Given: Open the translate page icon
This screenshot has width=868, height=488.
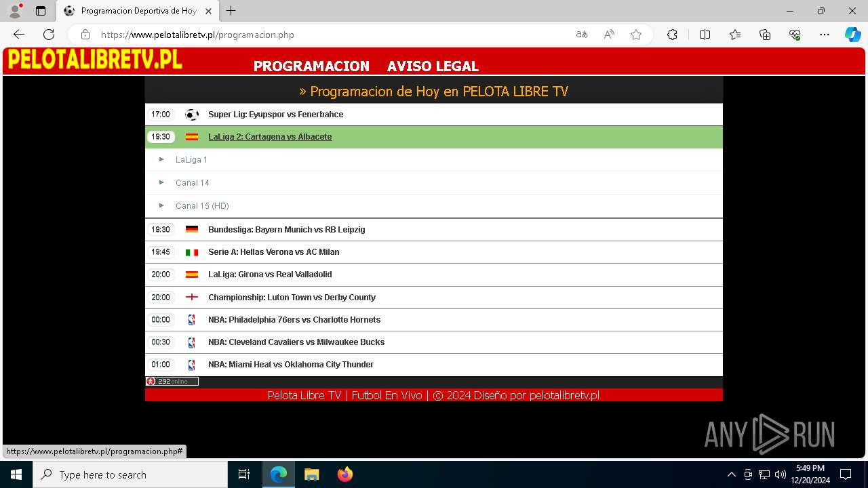Looking at the screenshot, I should coord(582,35).
